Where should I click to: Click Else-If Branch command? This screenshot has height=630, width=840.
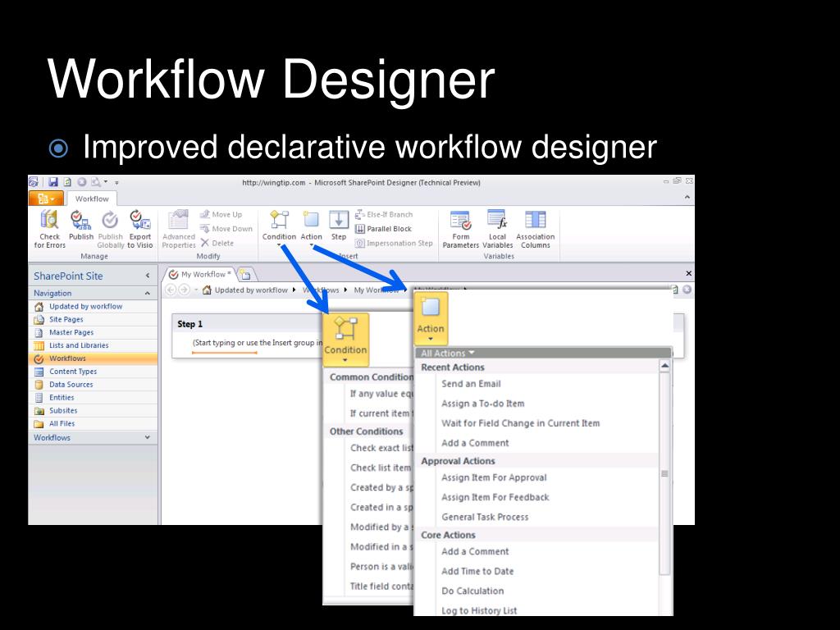coord(384,214)
